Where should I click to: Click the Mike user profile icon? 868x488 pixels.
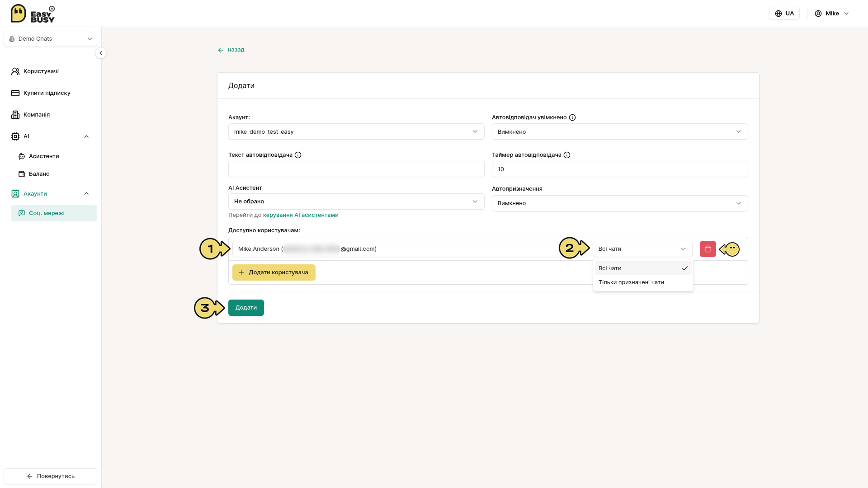[x=818, y=14]
